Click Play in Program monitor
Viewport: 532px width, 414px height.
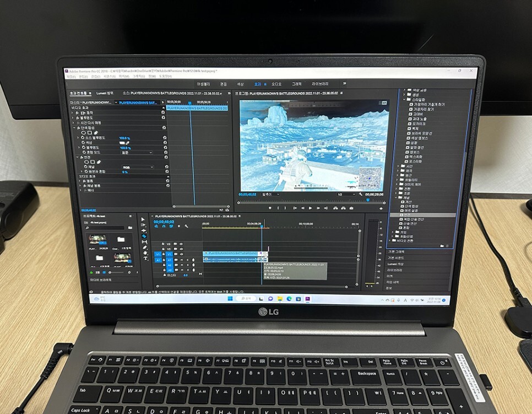[x=310, y=208]
